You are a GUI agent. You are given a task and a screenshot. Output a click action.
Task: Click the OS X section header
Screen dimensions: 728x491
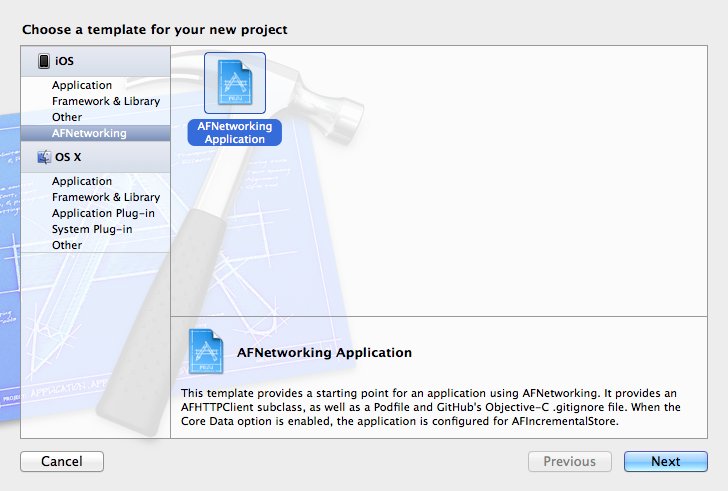point(96,157)
